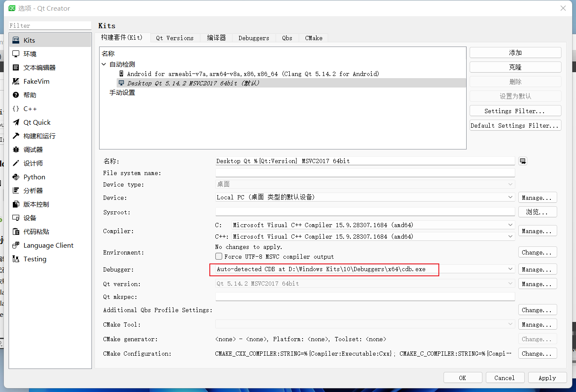Select the 手动设置 tree row

point(122,93)
